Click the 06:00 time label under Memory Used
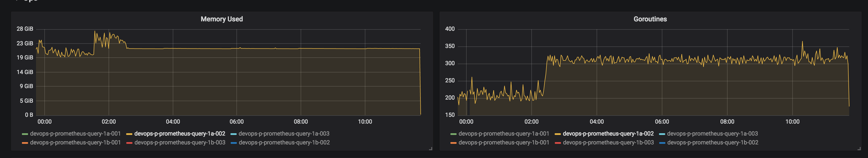Screen dimensions: 868x158 point(236,121)
